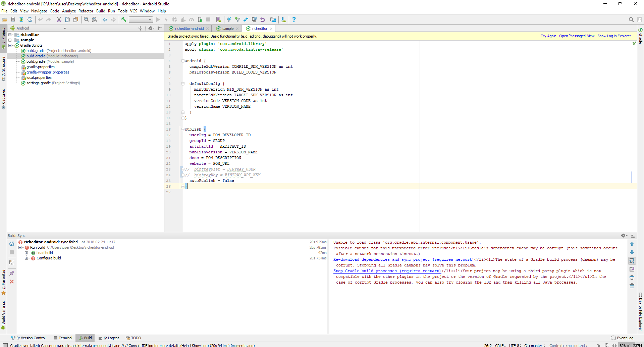Screen dimensions: 644x347
Task: Toggle soft-wrap in the build output
Action: pyautogui.click(x=632, y=261)
